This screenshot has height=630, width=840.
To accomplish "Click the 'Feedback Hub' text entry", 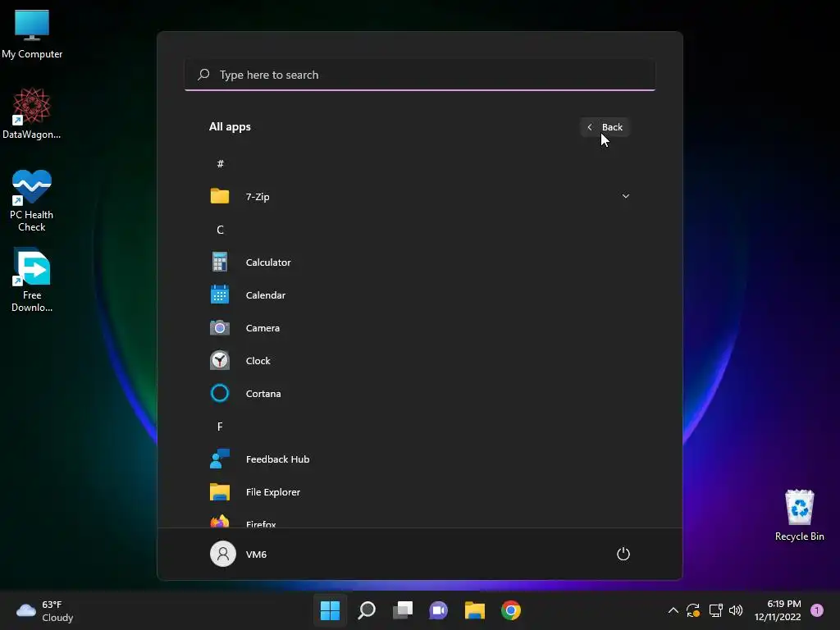I will click(277, 459).
